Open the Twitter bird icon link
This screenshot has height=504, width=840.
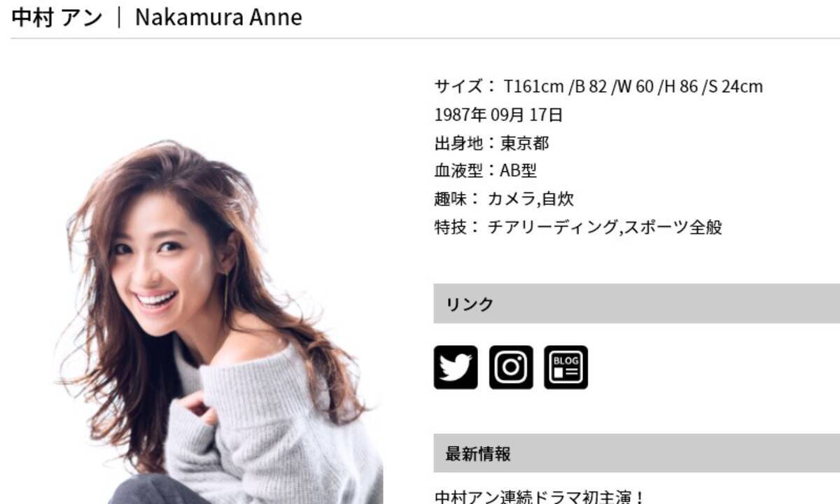[x=456, y=367]
